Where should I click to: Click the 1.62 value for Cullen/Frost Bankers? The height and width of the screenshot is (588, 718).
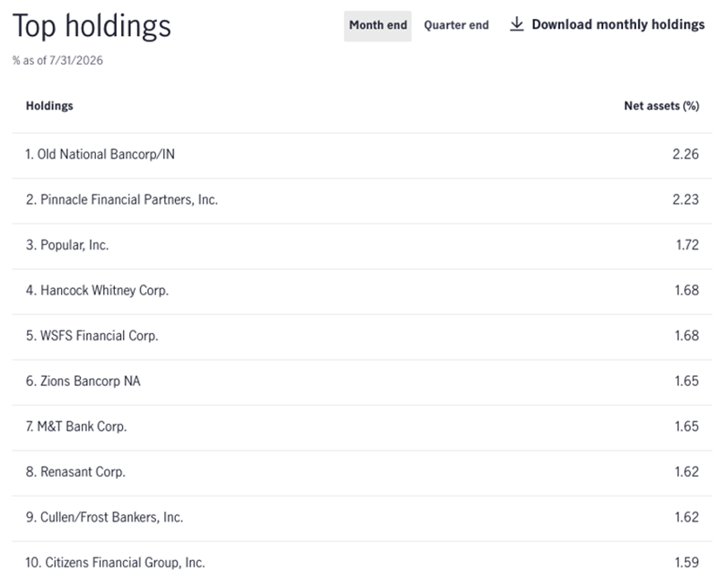pos(687,517)
